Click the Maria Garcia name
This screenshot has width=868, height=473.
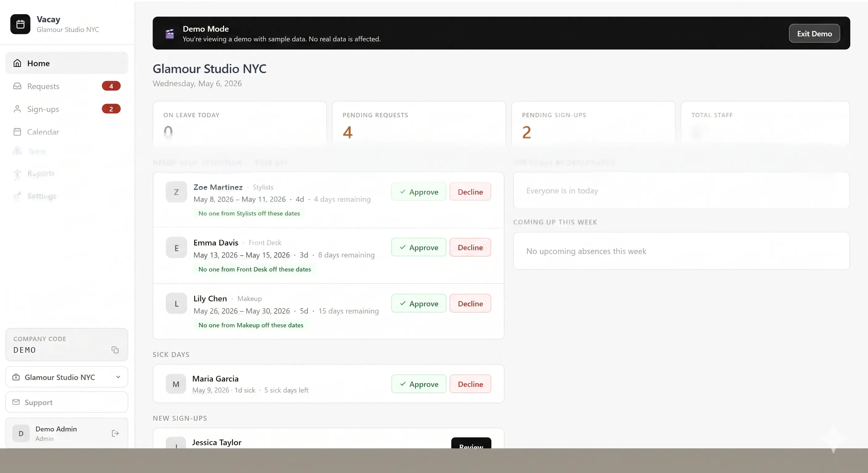click(x=215, y=379)
